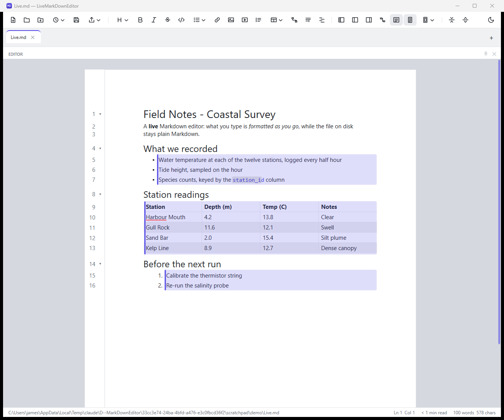Insert media with the play-rectangle icon

(245, 20)
